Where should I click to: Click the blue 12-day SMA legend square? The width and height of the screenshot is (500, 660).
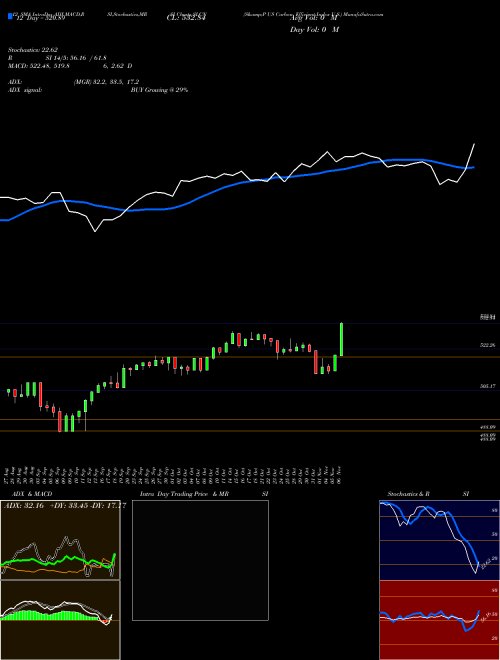point(11,16)
